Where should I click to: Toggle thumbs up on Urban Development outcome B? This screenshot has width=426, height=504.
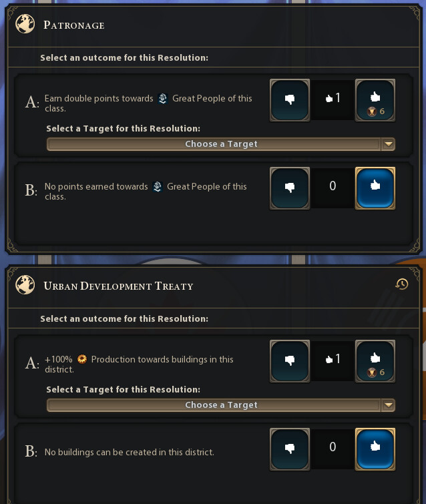tap(375, 449)
